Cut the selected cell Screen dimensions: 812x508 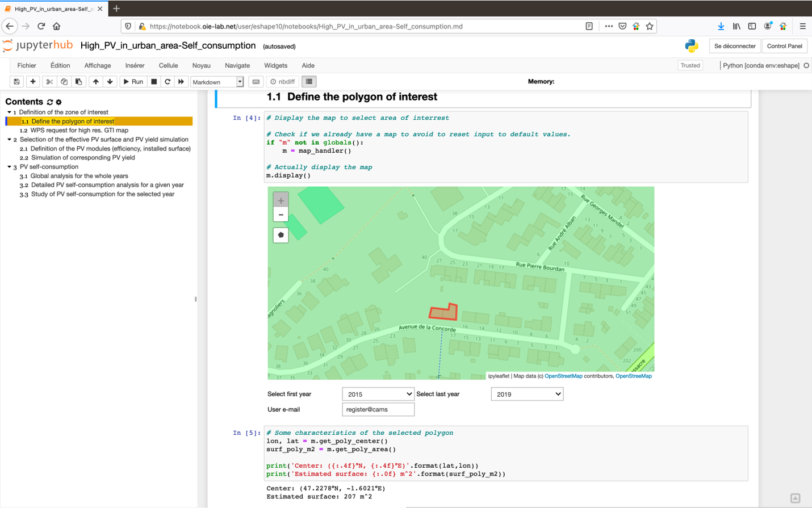click(49, 81)
